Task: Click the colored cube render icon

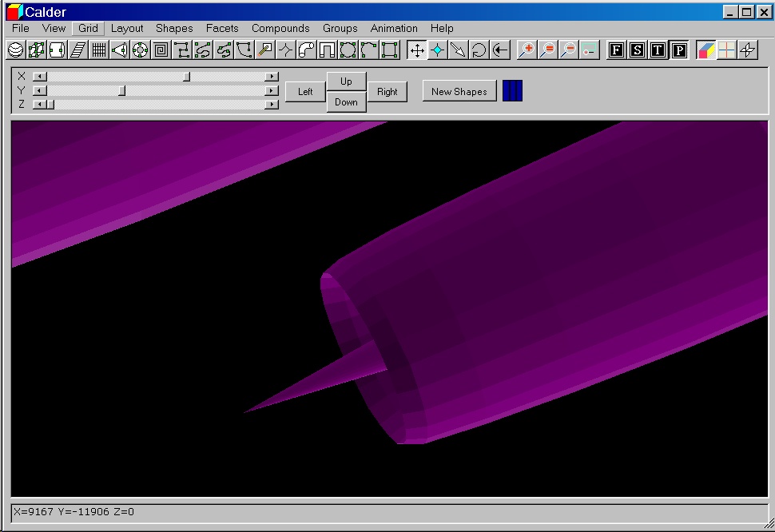Action: point(705,50)
